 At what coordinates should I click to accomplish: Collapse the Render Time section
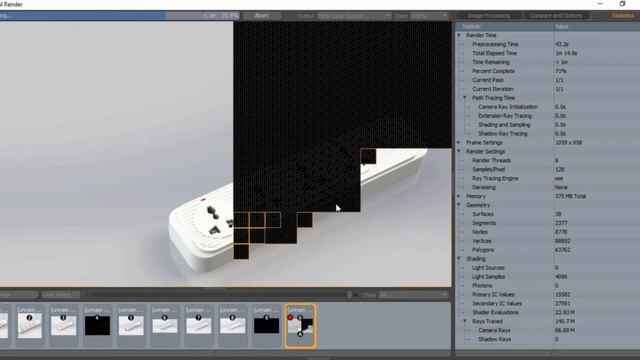(459, 36)
